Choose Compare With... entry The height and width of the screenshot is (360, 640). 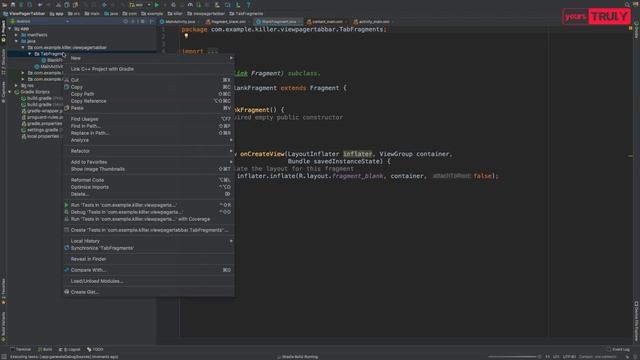click(149, 270)
